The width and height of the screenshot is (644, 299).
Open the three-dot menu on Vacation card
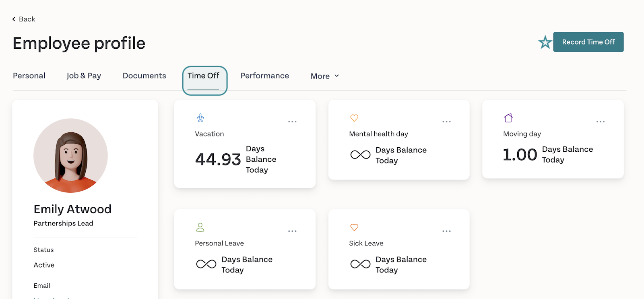click(292, 122)
